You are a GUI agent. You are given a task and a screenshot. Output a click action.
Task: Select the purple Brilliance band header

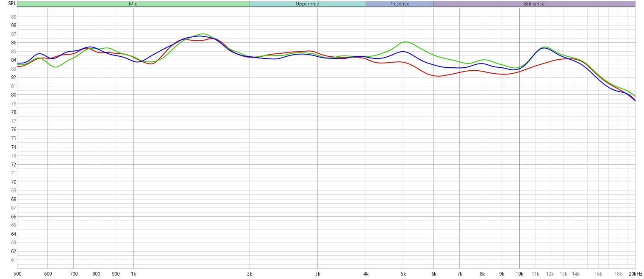pyautogui.click(x=534, y=4)
